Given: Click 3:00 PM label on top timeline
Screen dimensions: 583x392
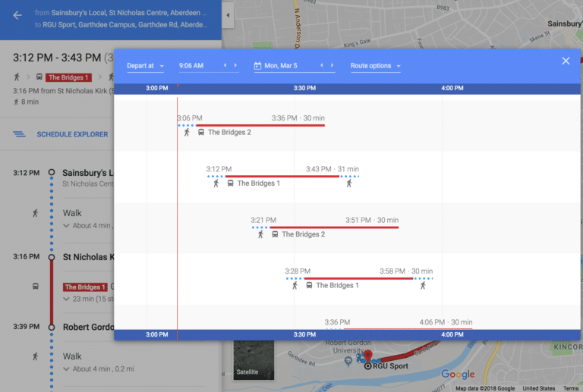Looking at the screenshot, I should tap(157, 88).
